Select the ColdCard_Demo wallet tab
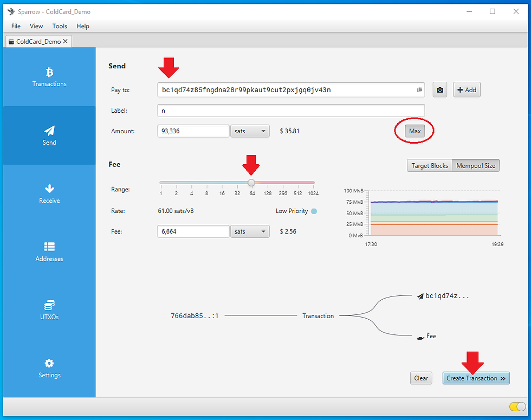 [38, 41]
